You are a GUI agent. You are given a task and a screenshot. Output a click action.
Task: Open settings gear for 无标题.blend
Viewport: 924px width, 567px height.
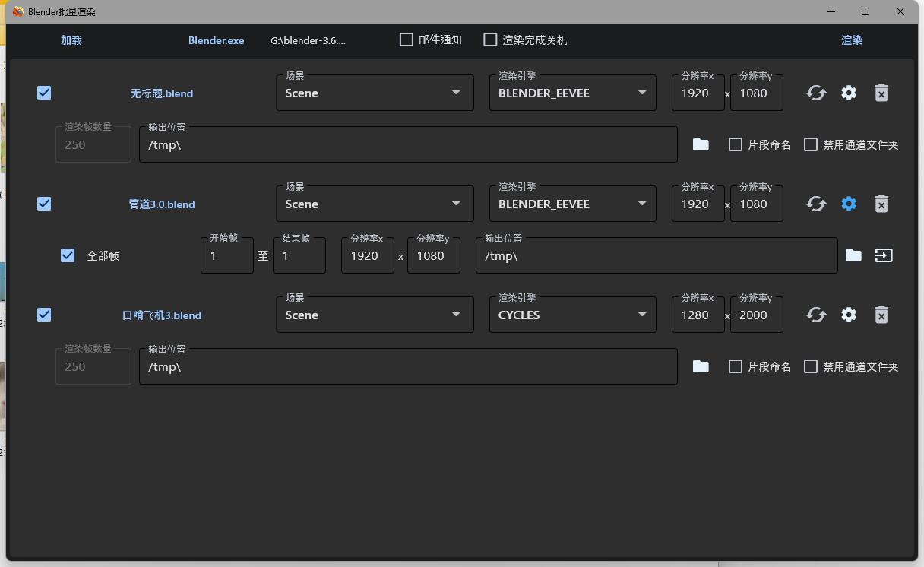click(849, 93)
